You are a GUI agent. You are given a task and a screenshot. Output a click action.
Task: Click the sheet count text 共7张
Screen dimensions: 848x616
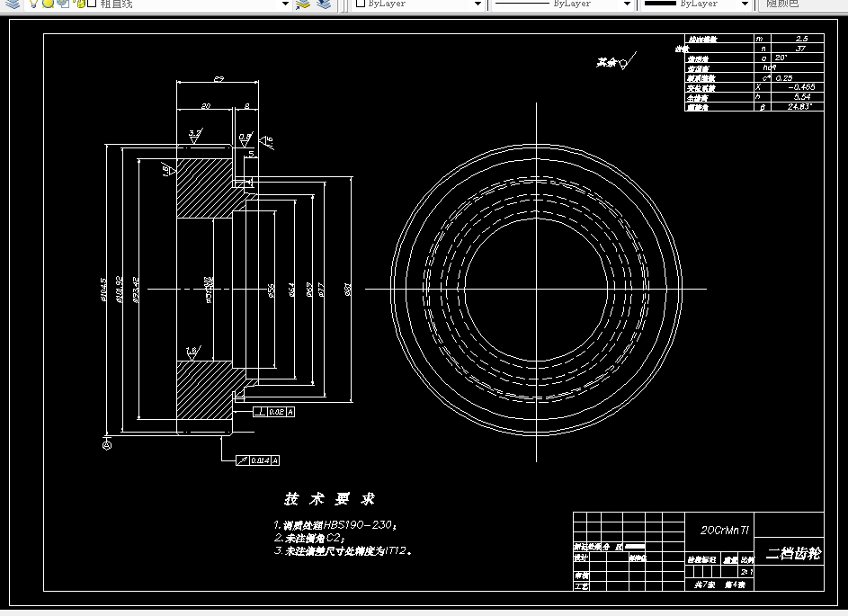coord(705,585)
